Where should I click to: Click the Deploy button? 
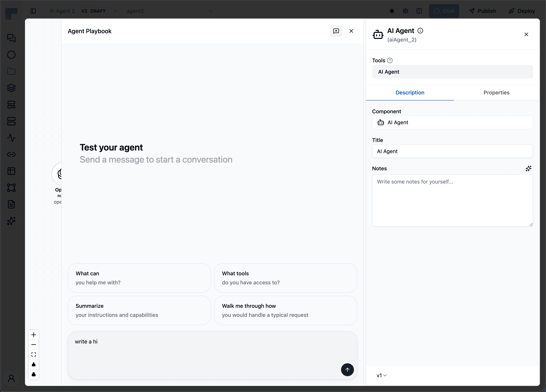[522, 11]
